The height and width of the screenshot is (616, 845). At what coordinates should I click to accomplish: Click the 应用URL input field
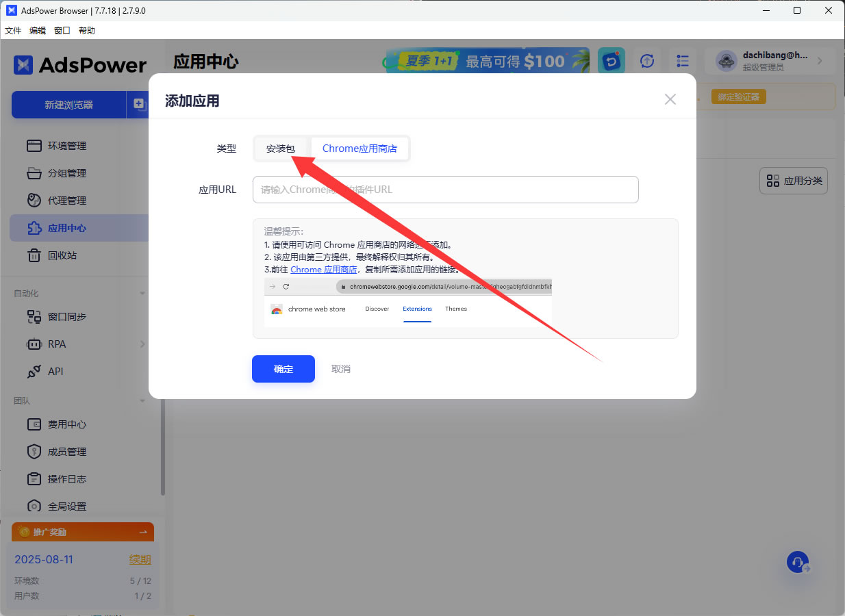pyautogui.click(x=445, y=190)
